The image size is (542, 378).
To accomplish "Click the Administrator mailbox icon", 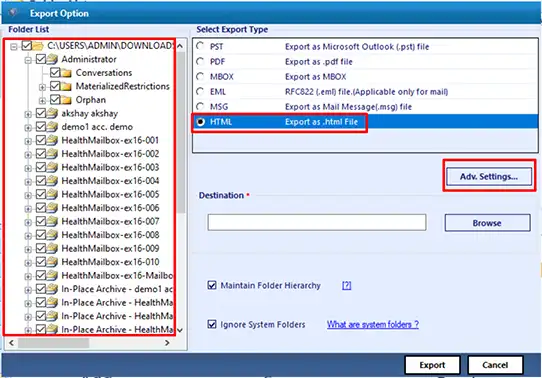I will point(52,59).
